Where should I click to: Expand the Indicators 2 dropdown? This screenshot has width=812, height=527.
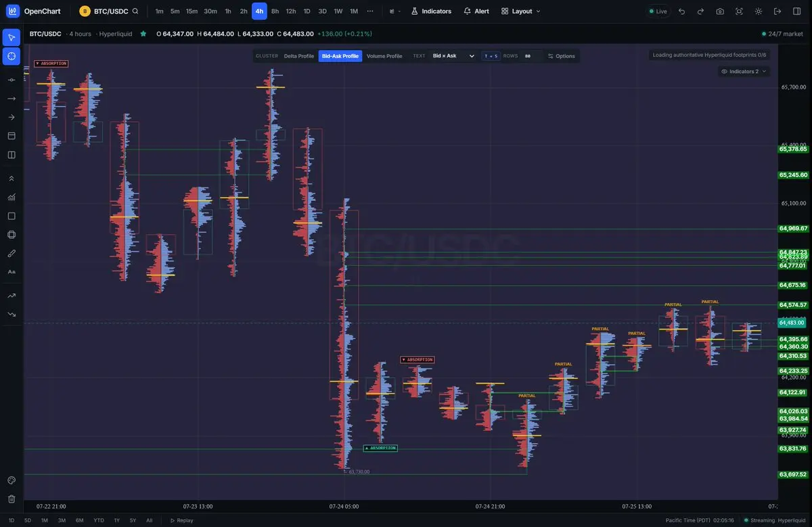[x=744, y=71]
